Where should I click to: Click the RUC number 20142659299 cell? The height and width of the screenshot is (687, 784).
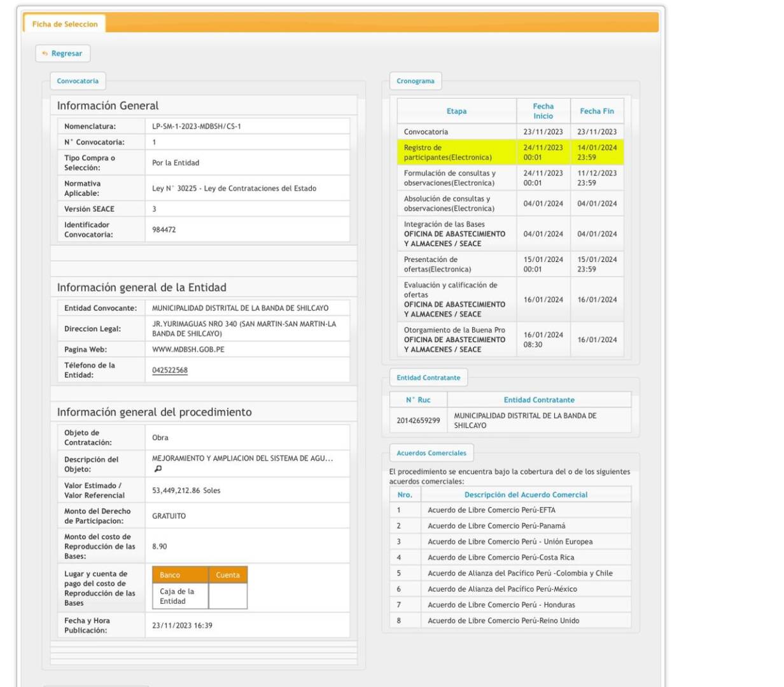coord(418,420)
